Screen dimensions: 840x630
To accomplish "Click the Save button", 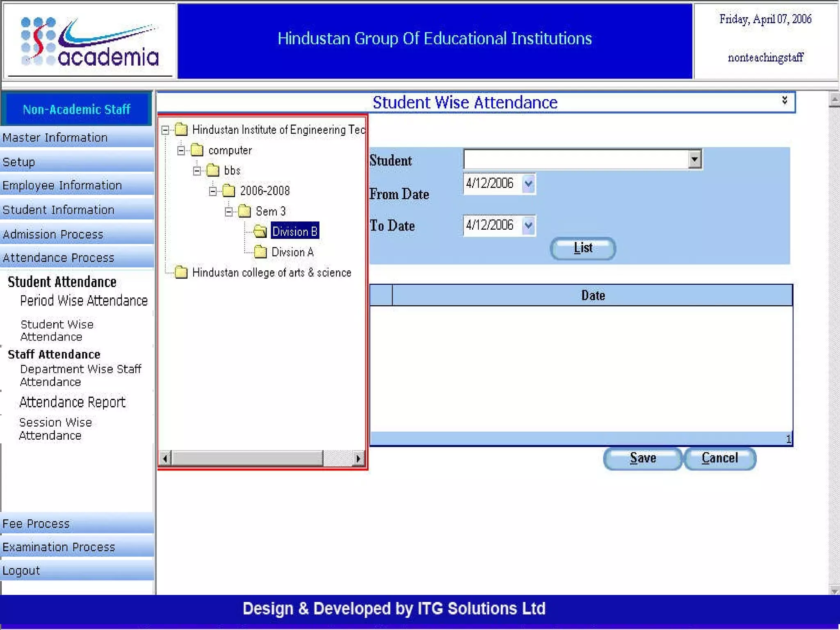I will pyautogui.click(x=642, y=458).
